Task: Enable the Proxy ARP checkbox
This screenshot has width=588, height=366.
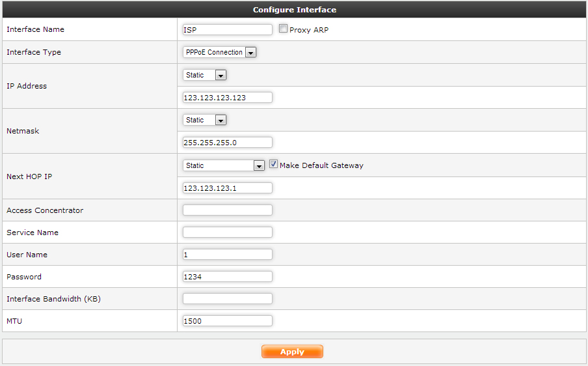Action: [x=283, y=29]
